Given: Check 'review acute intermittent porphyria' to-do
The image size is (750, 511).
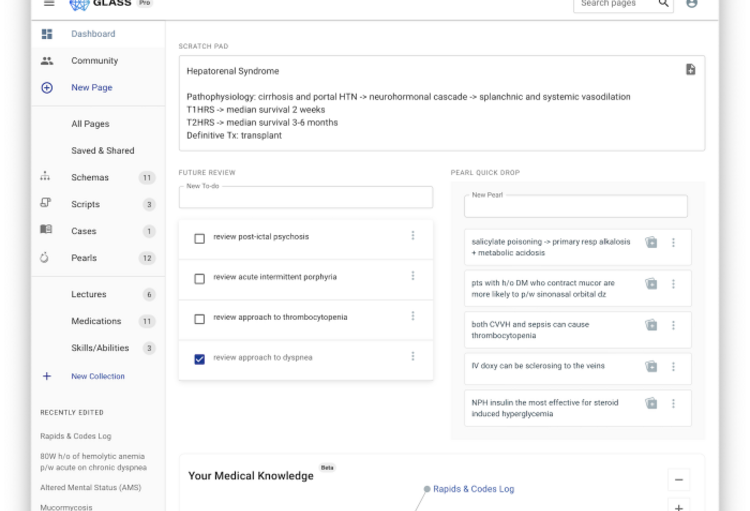Looking at the screenshot, I should click(x=199, y=278).
